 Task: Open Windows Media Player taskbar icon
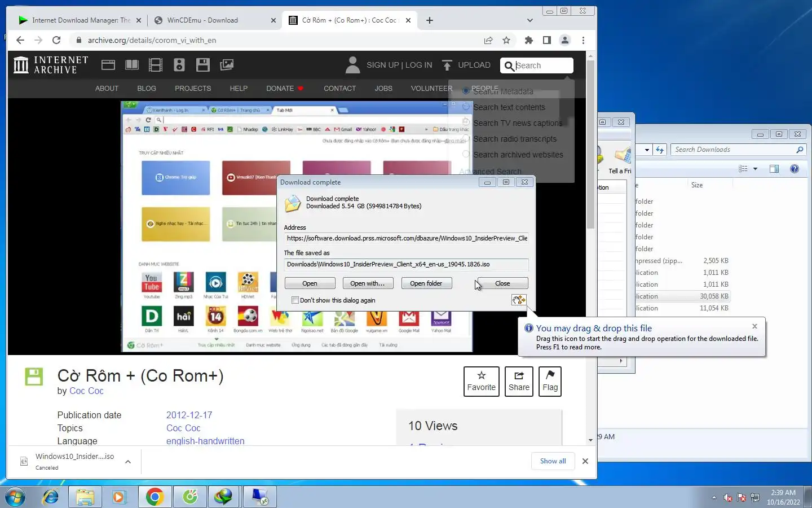[119, 497]
